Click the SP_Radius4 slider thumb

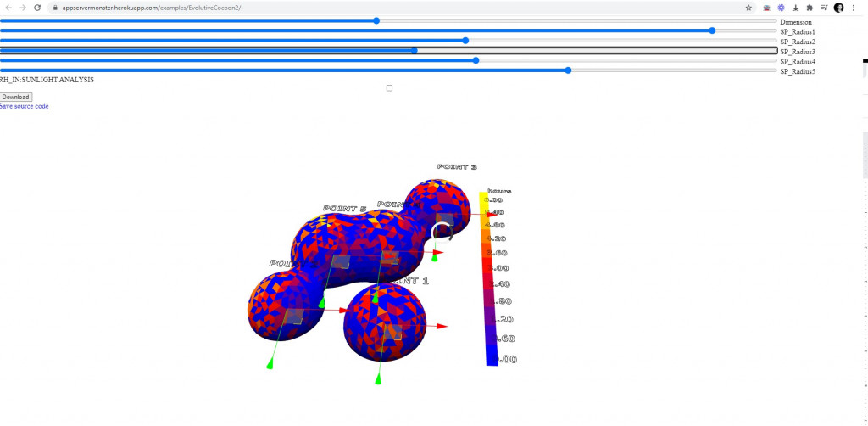pyautogui.click(x=476, y=60)
